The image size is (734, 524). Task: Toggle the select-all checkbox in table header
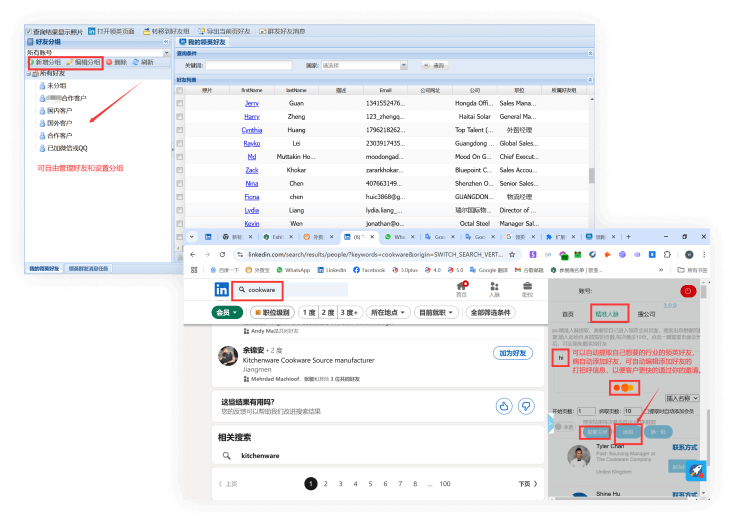(180, 90)
